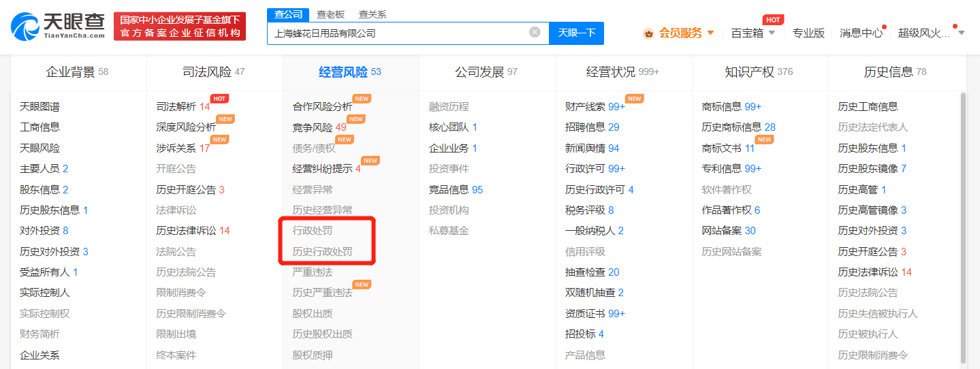
Task: Switch to the 查老板 search tab
Action: 330,14
